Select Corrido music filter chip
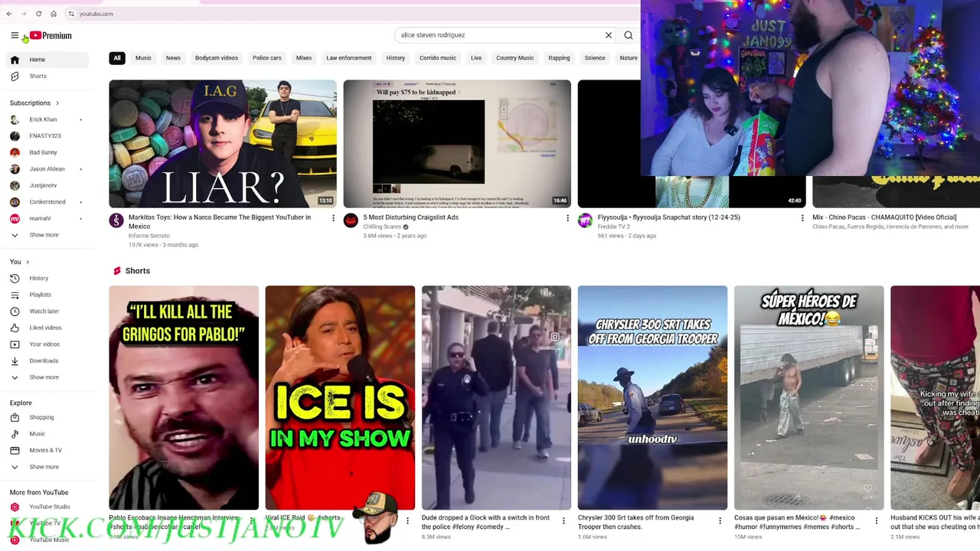Viewport: 980px width, 551px height. click(x=438, y=58)
